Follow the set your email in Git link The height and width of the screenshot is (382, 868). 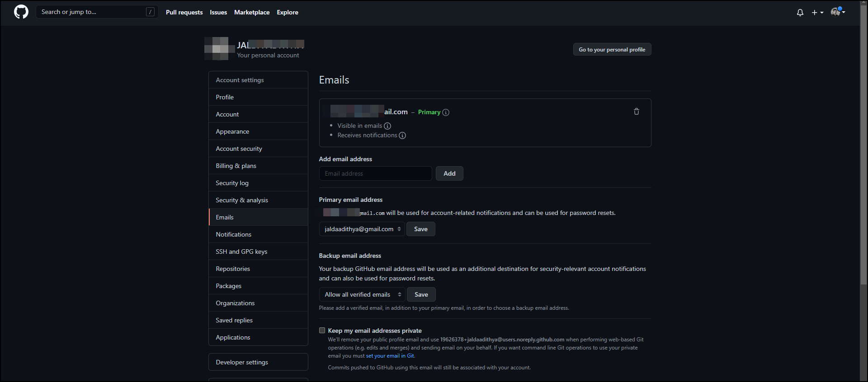click(390, 356)
